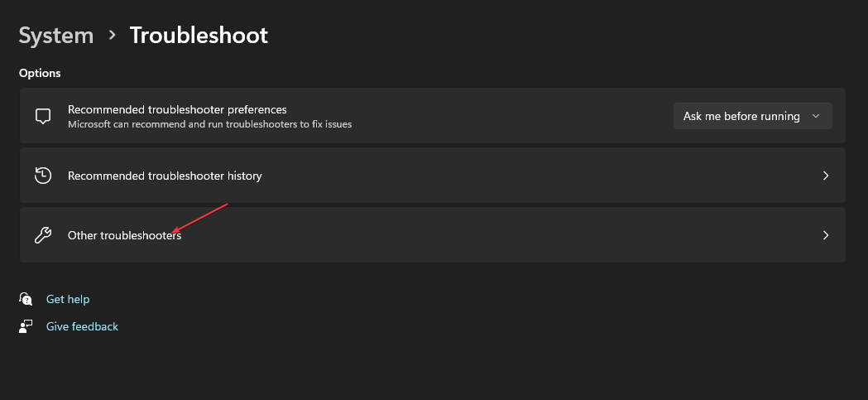This screenshot has width=868, height=400.
Task: Expand Recommended troubleshooter history via right chevron
Action: pyautogui.click(x=825, y=176)
